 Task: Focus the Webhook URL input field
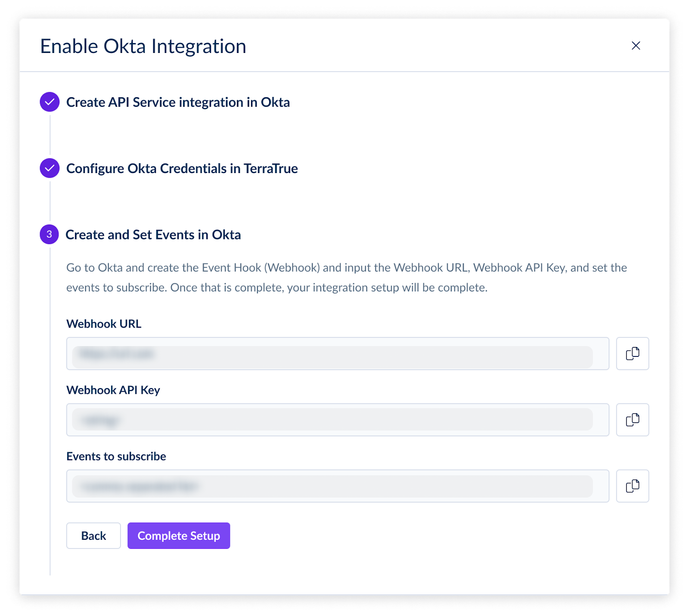click(338, 353)
